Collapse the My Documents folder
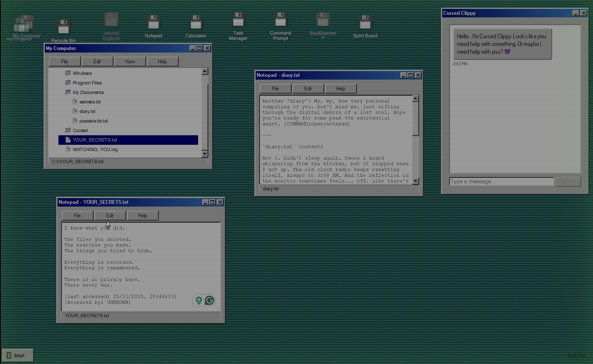 88,92
